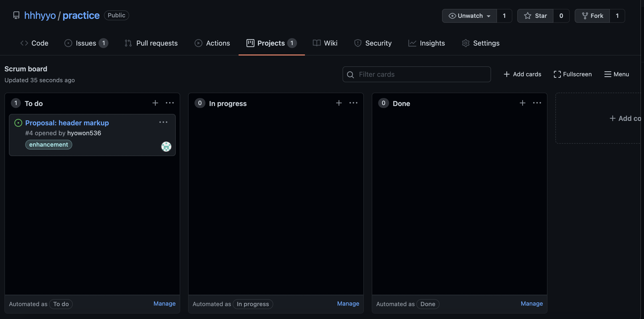644x319 pixels.
Task: Click the Insights graph icon
Action: click(412, 43)
